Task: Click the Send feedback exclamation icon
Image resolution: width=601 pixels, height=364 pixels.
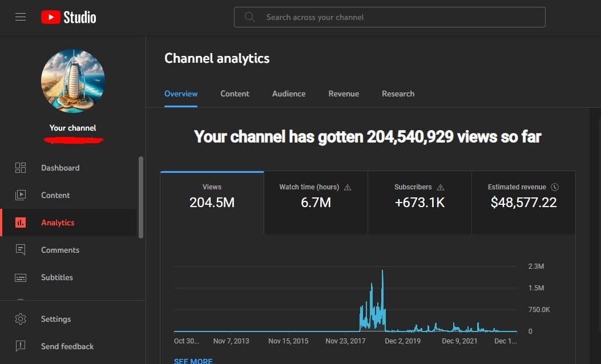Action: pyautogui.click(x=21, y=346)
